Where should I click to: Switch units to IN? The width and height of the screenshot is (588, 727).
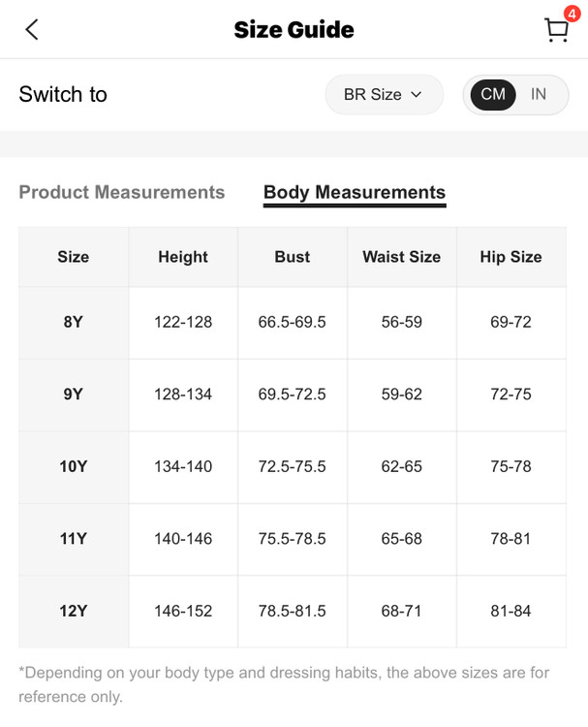pos(539,94)
